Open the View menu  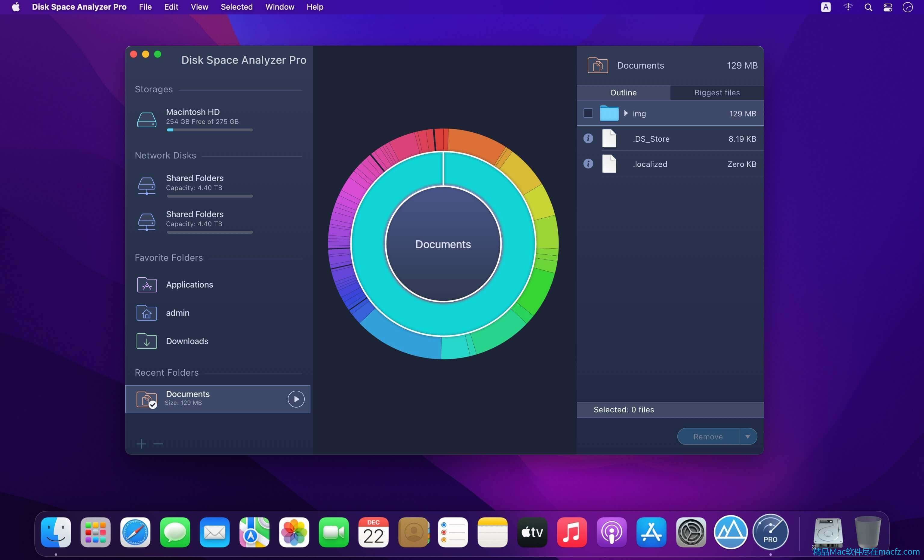coord(199,7)
